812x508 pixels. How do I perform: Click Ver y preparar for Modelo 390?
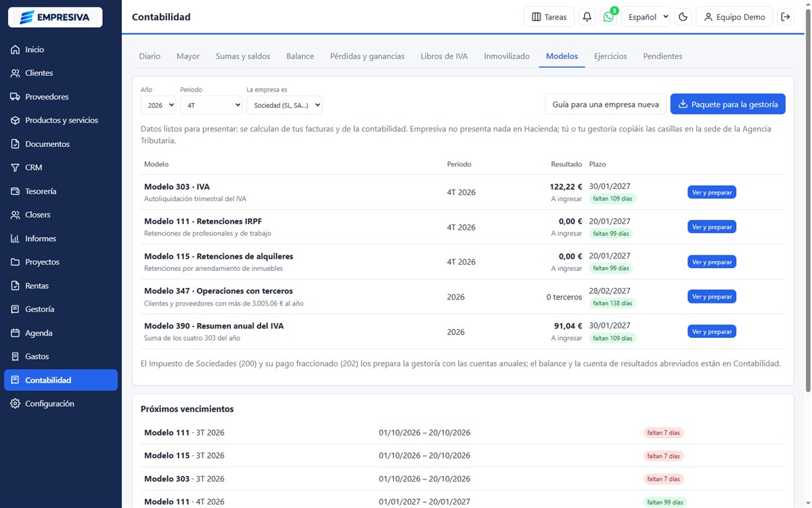(712, 331)
